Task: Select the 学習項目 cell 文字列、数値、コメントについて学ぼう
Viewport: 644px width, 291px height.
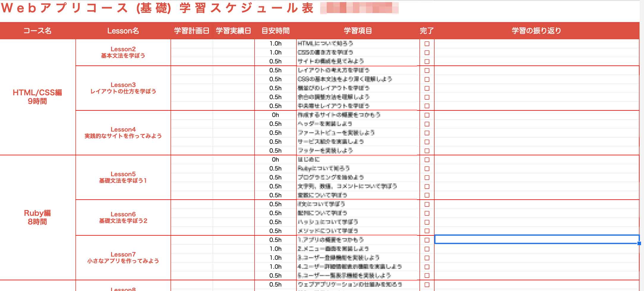Action: (358, 187)
